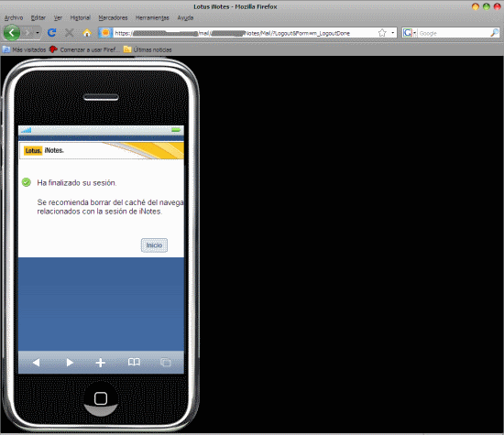504x435 pixels.
Task: Tap the pages tabs icon on phone toolbar
Action: point(166,363)
